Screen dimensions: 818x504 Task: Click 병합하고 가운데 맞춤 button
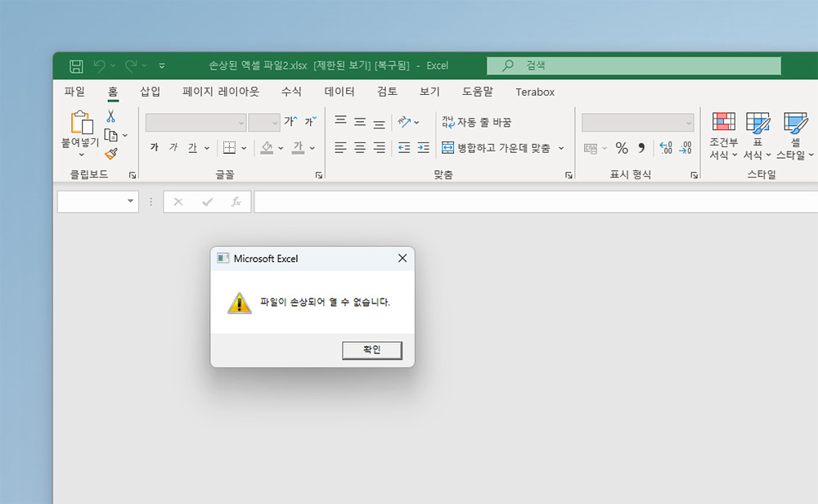coord(497,147)
